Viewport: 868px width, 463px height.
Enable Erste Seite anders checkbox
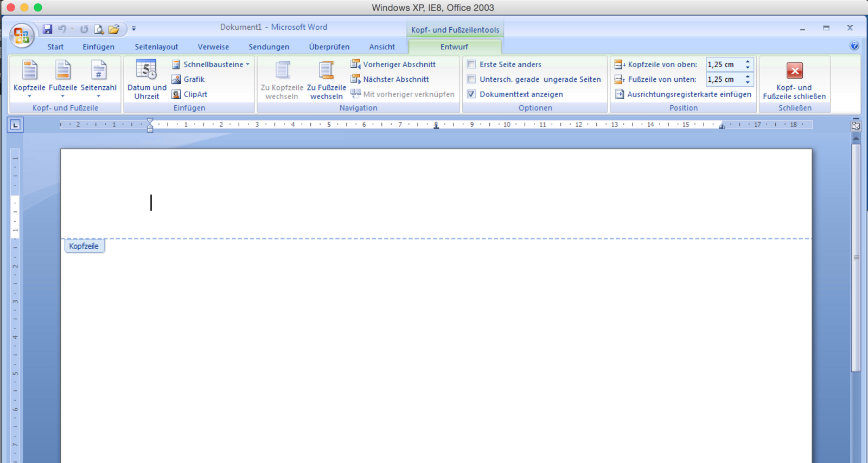pos(471,65)
